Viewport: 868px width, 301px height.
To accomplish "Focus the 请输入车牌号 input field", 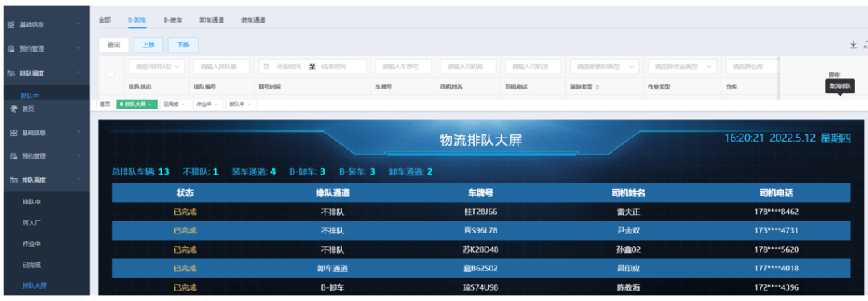I will (x=403, y=67).
